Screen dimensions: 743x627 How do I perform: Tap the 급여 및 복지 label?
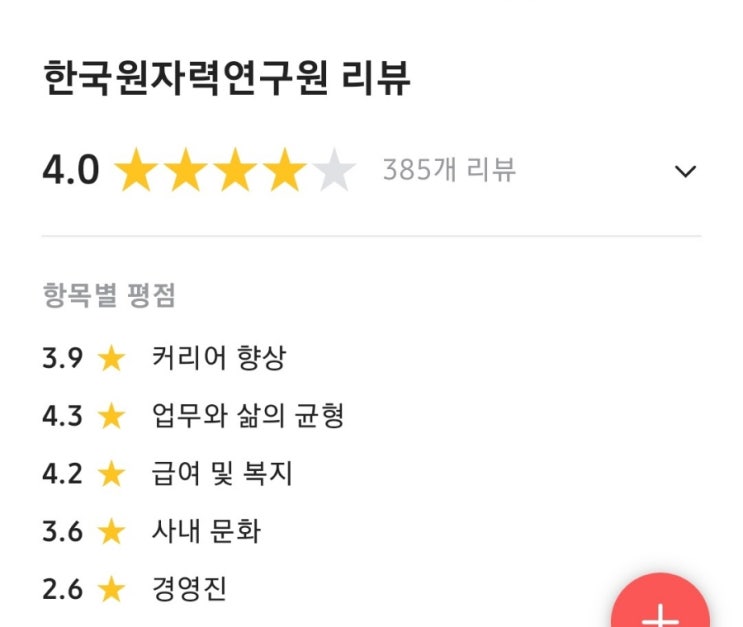(x=222, y=474)
